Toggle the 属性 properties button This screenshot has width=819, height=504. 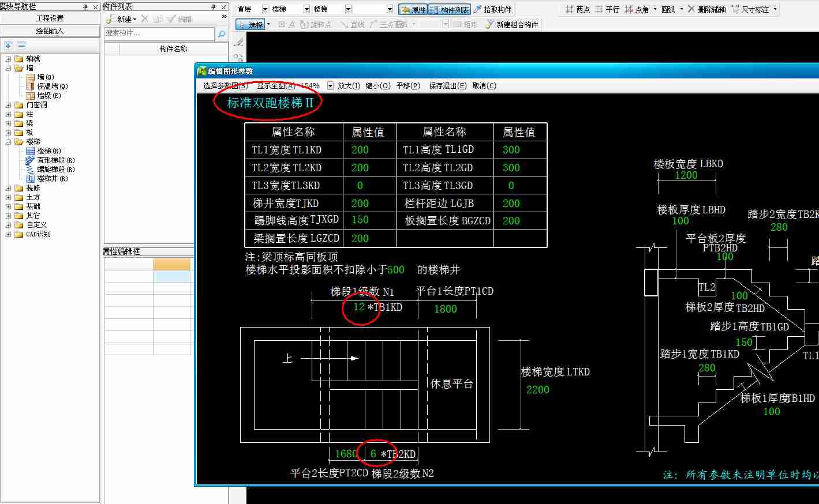(413, 10)
